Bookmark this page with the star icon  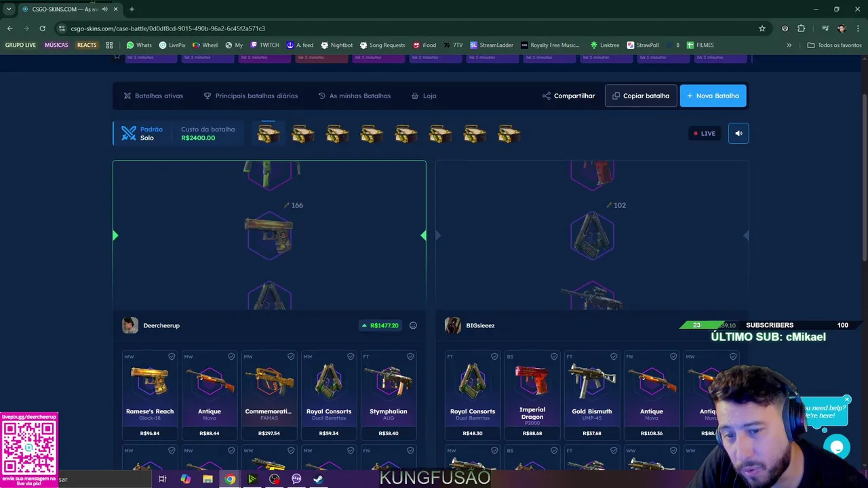pyautogui.click(x=762, y=28)
